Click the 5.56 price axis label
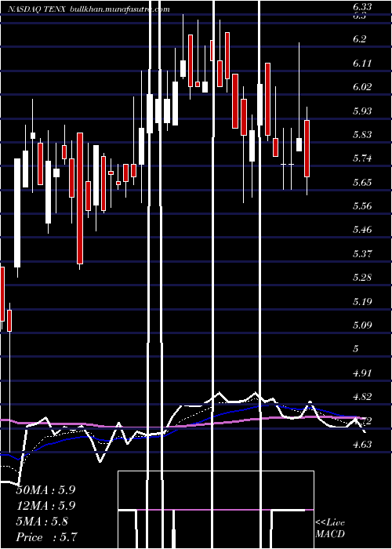 point(362,206)
